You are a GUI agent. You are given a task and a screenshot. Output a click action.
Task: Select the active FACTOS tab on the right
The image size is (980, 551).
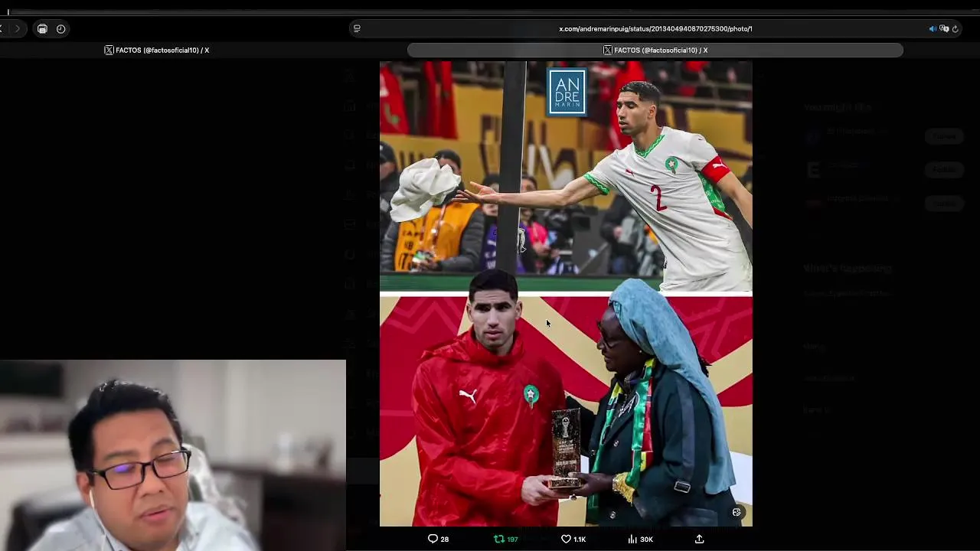click(x=655, y=50)
